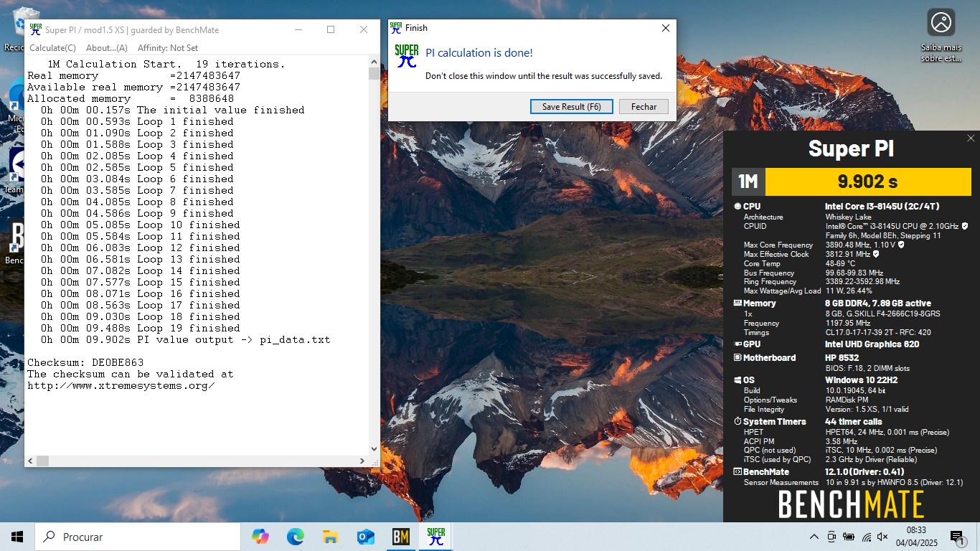The width and height of the screenshot is (980, 551).
Task: Click the Teams desktop shortcut
Action: (x=16, y=171)
